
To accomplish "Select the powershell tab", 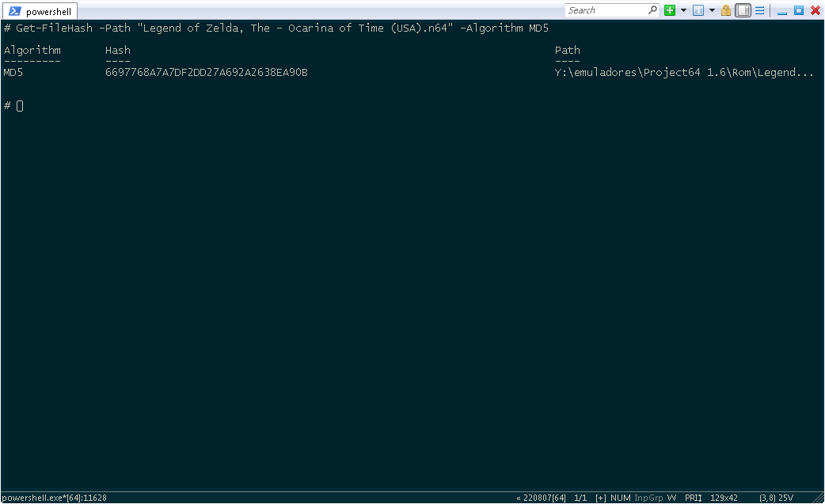I will click(41, 12).
